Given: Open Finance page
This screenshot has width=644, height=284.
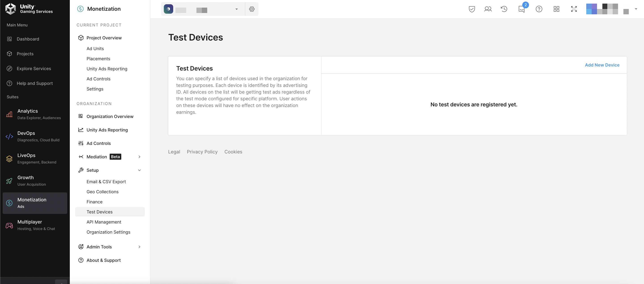Looking at the screenshot, I should point(94,202).
